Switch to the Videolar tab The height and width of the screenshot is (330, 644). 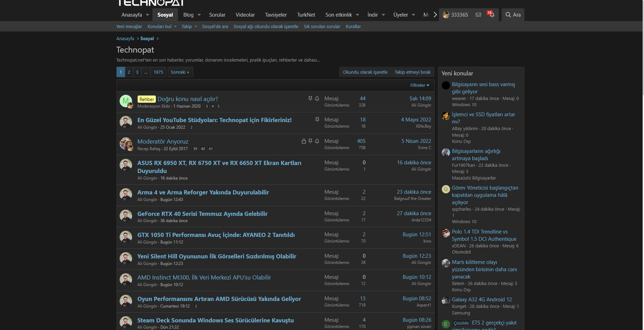pos(245,15)
